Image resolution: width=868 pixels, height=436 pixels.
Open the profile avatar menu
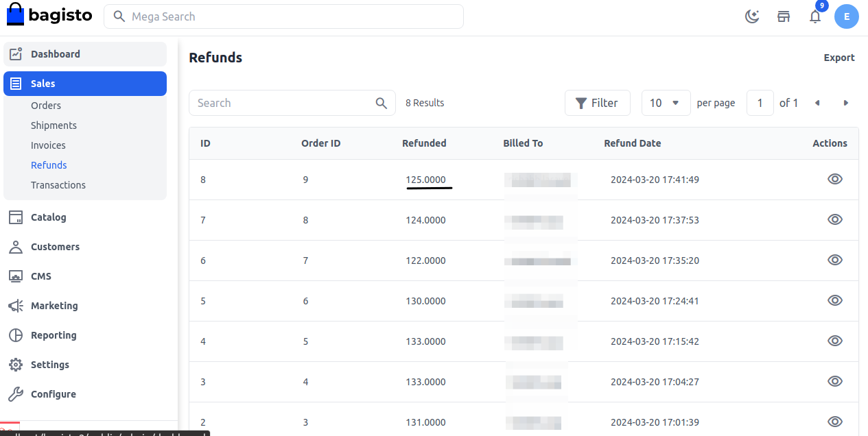coord(846,16)
